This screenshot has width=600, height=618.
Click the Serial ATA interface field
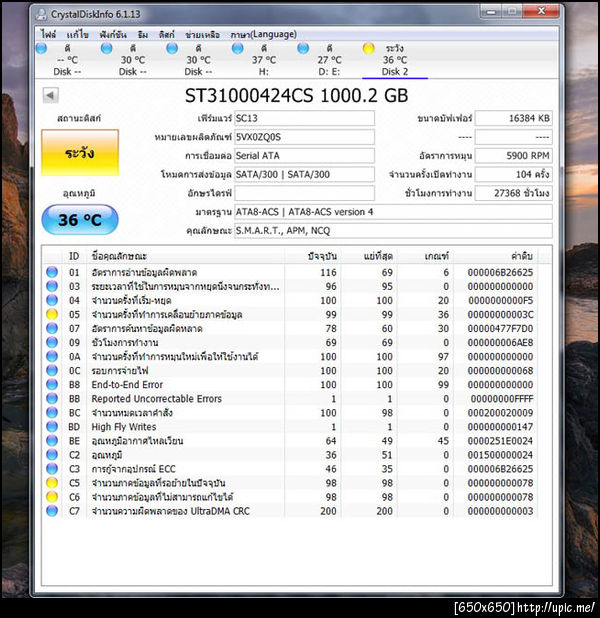point(304,156)
